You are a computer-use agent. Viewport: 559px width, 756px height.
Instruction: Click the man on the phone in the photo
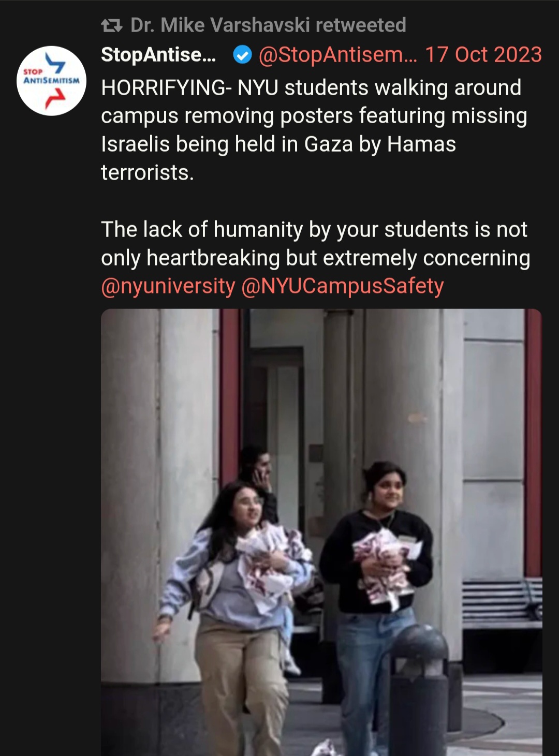pyautogui.click(x=259, y=481)
